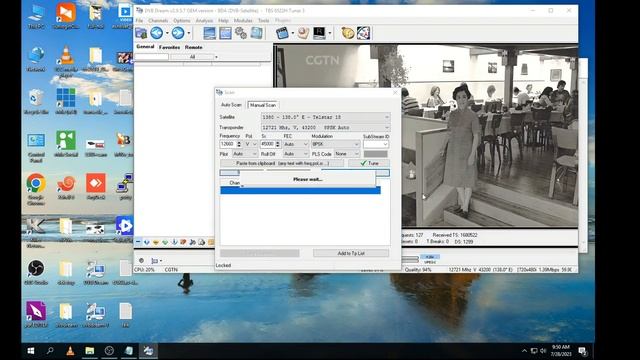Viewport: 640px width, 360px height.
Task: Open the Pol polarization dropdown
Action: click(x=251, y=144)
